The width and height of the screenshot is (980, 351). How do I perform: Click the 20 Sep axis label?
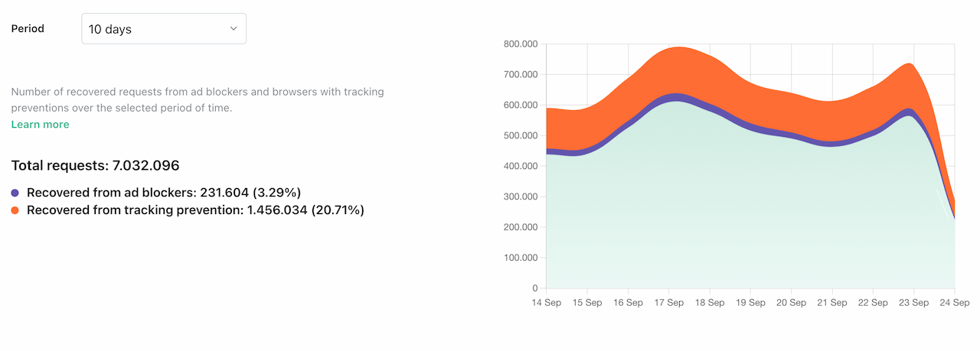(792, 303)
